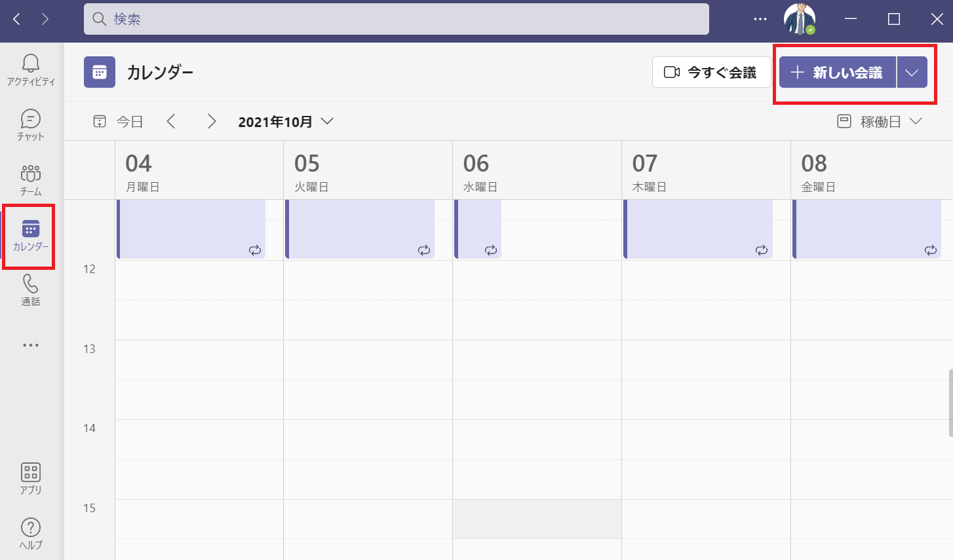The width and height of the screenshot is (953, 560).
Task: Open the 通話 (Calls) phone icon
Action: coord(31,289)
